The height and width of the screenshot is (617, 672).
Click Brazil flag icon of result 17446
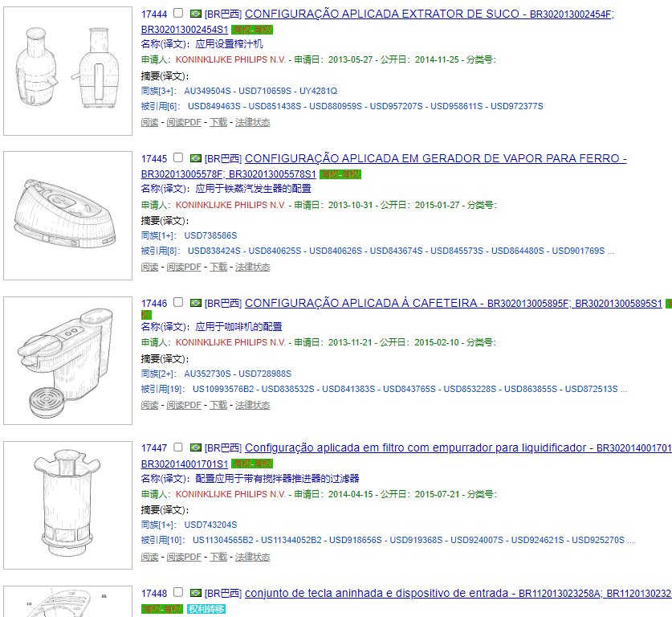(196, 303)
